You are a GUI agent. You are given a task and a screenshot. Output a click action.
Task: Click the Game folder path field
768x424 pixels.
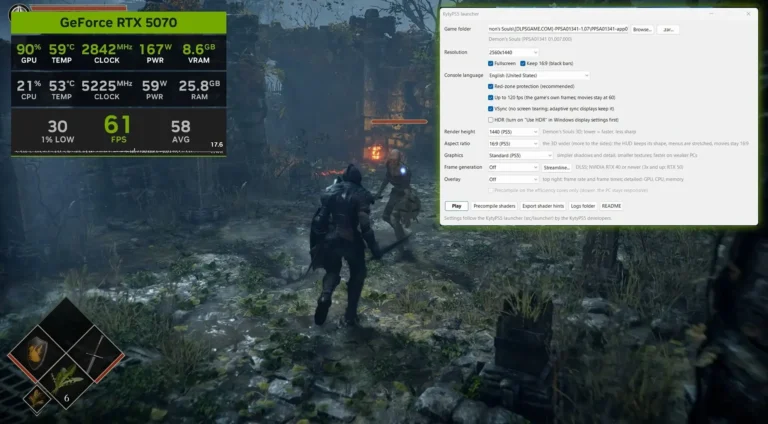(558, 29)
